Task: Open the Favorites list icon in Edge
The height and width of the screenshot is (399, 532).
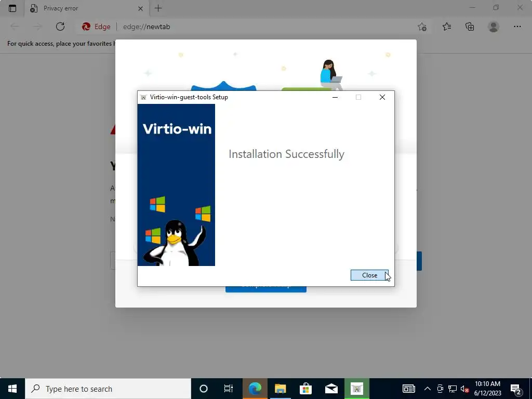Action: 447,26
